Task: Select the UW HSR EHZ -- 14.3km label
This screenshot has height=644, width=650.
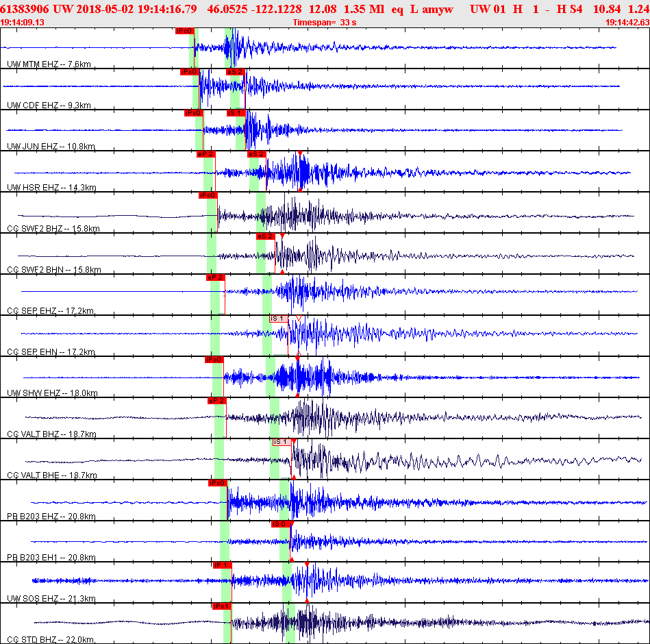Action: pyautogui.click(x=52, y=188)
